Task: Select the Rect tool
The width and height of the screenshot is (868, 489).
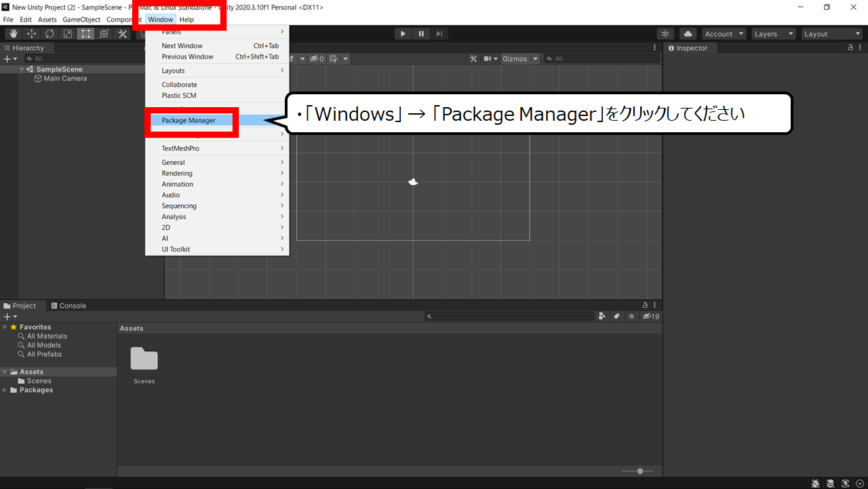Action: point(85,34)
